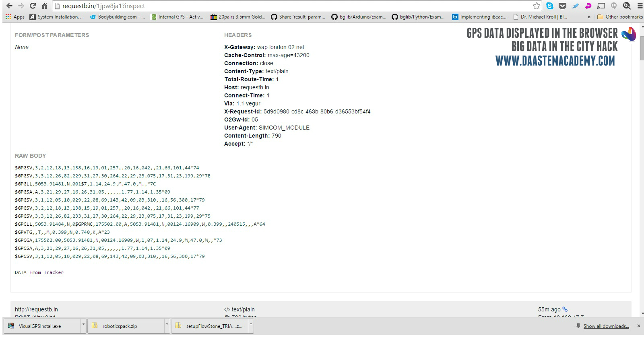
Task: Open the Apps bookmark shortcut
Action: click(x=15, y=17)
